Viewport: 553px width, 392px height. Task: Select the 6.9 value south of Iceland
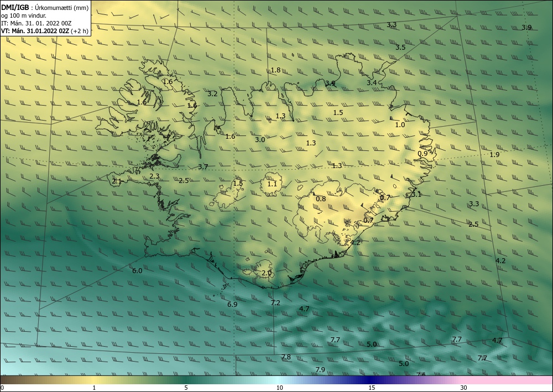tap(232, 305)
